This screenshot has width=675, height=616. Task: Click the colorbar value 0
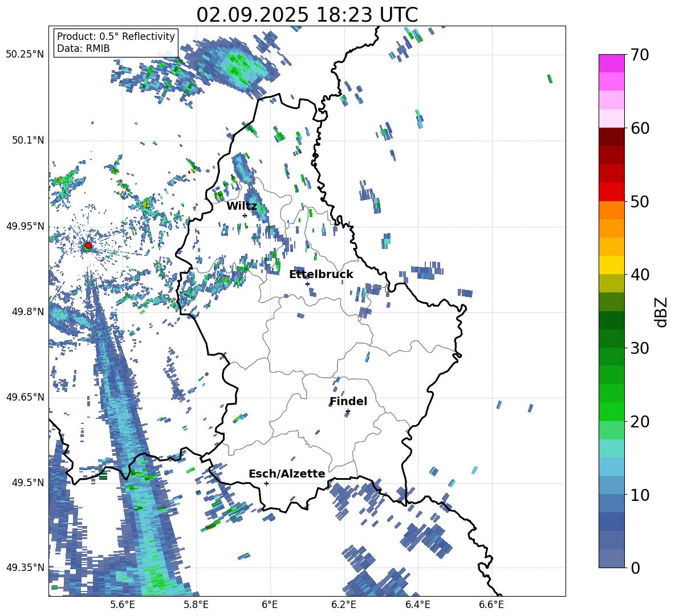tap(636, 568)
